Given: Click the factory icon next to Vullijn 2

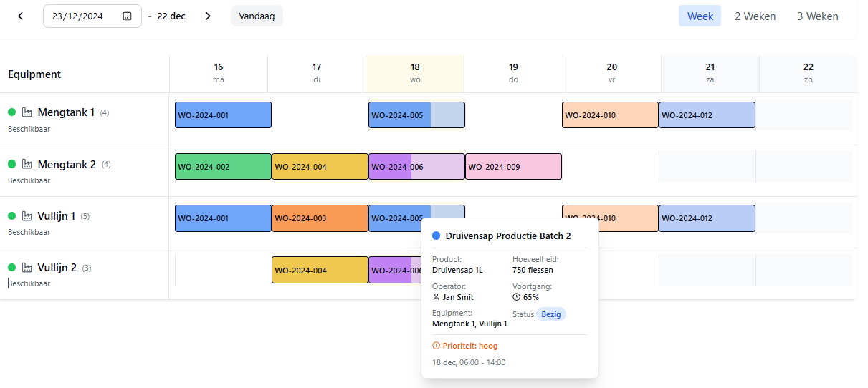Looking at the screenshot, I should (28, 268).
